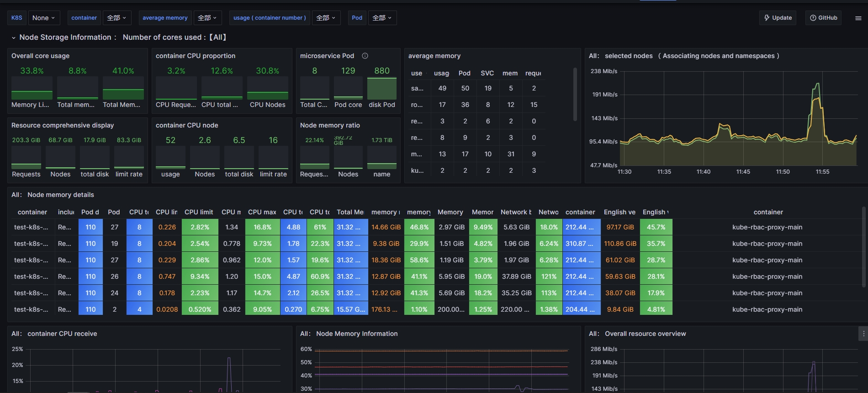
Task: Sort by the SVC column header
Action: [x=487, y=73]
